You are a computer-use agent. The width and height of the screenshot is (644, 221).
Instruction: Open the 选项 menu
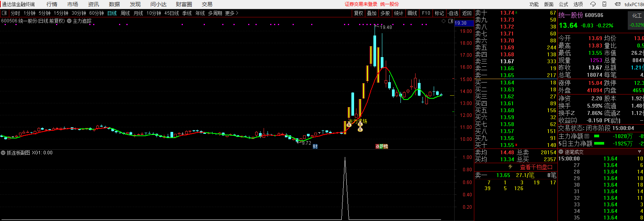(578, 4)
